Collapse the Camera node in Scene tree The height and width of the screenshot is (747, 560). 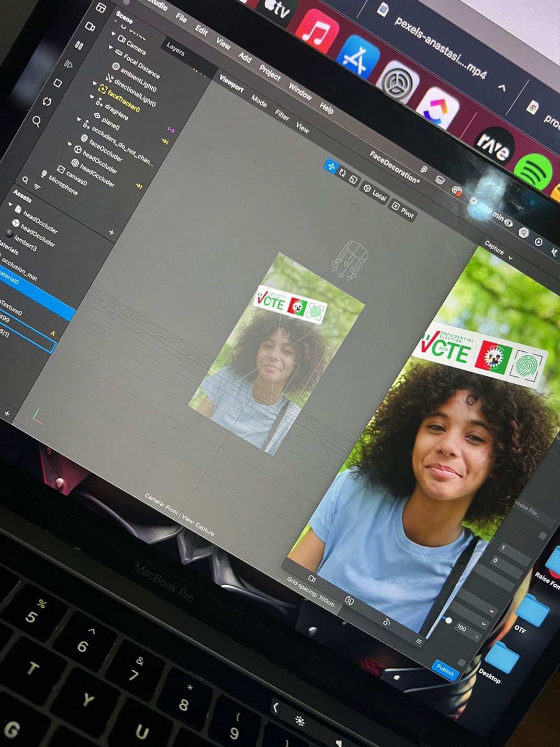(x=114, y=34)
